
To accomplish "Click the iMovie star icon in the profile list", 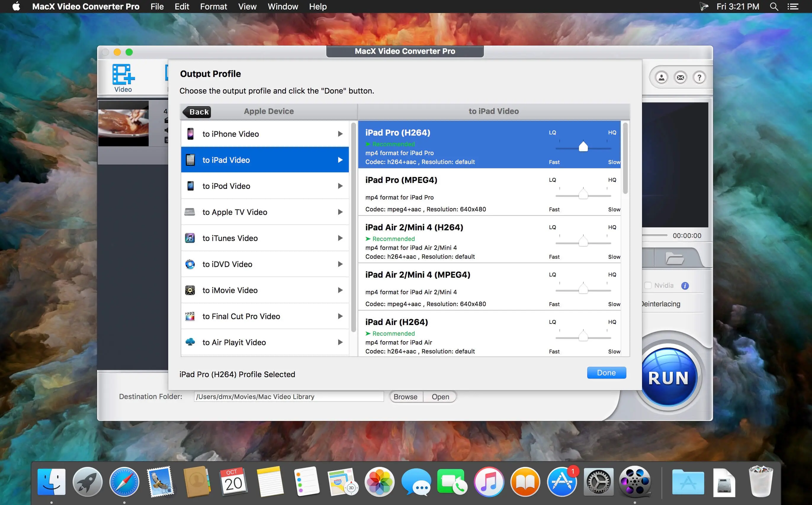I will tap(190, 290).
